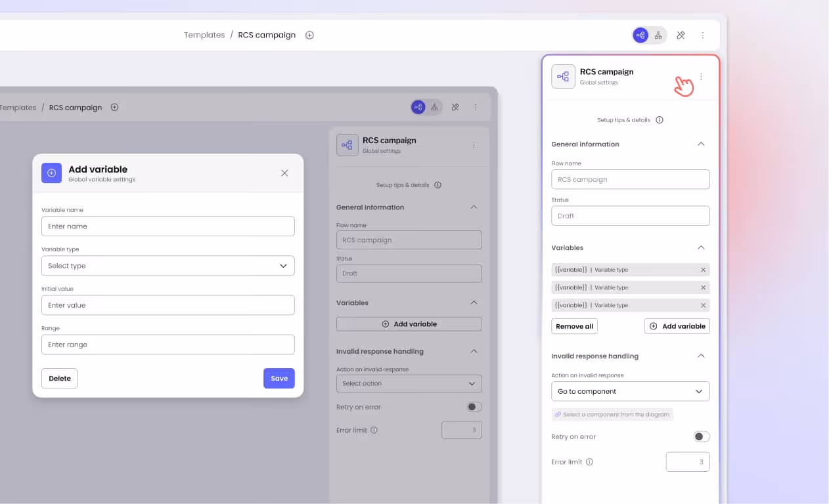Click Error limit number field in right panel
The width and height of the screenshot is (829, 504).
coord(688,462)
